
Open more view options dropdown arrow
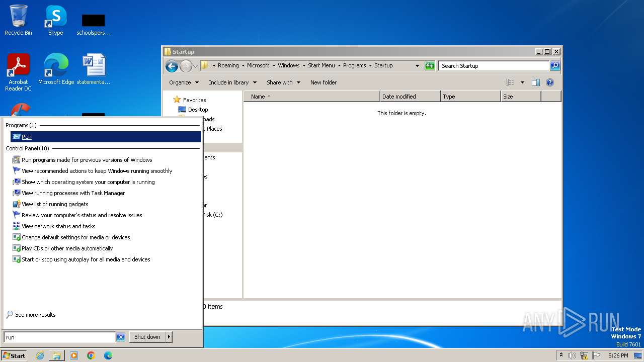point(522,82)
